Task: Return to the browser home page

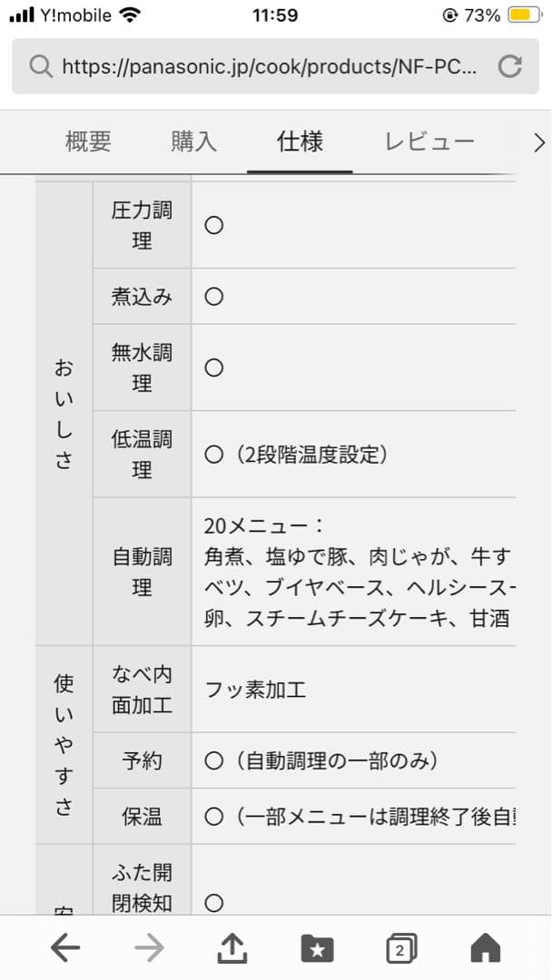Action: click(x=485, y=948)
